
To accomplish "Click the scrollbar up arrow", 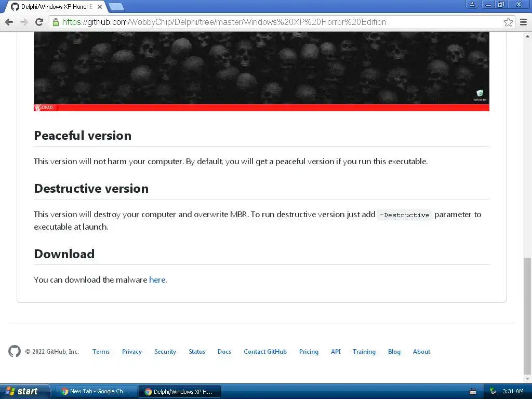I will pos(527,36).
